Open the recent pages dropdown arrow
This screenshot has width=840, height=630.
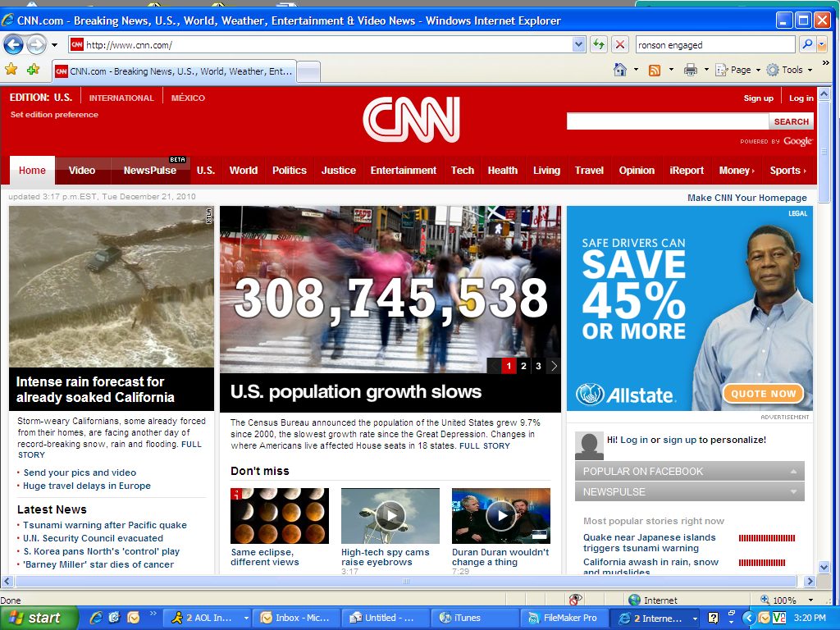54,45
